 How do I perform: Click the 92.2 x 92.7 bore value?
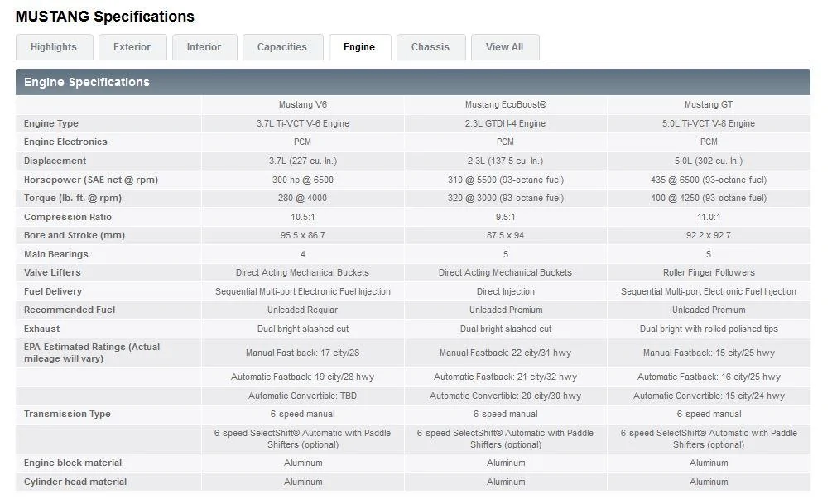click(709, 235)
